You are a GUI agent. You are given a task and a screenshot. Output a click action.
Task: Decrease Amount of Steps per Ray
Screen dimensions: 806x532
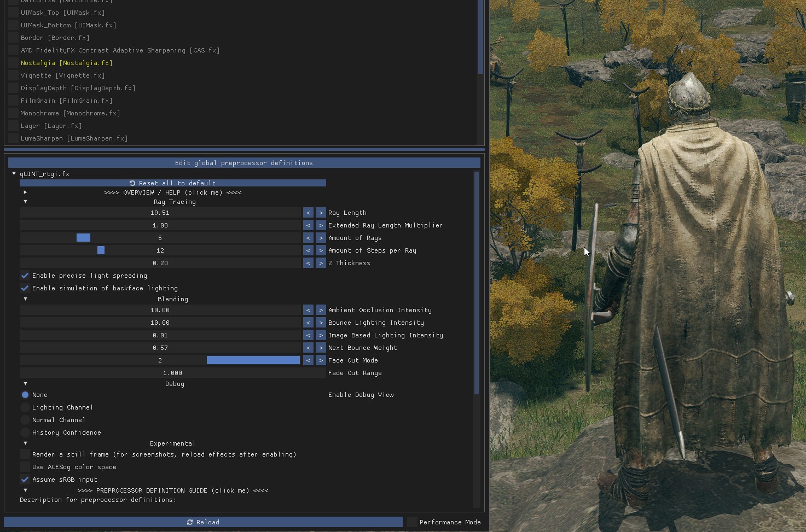(308, 250)
